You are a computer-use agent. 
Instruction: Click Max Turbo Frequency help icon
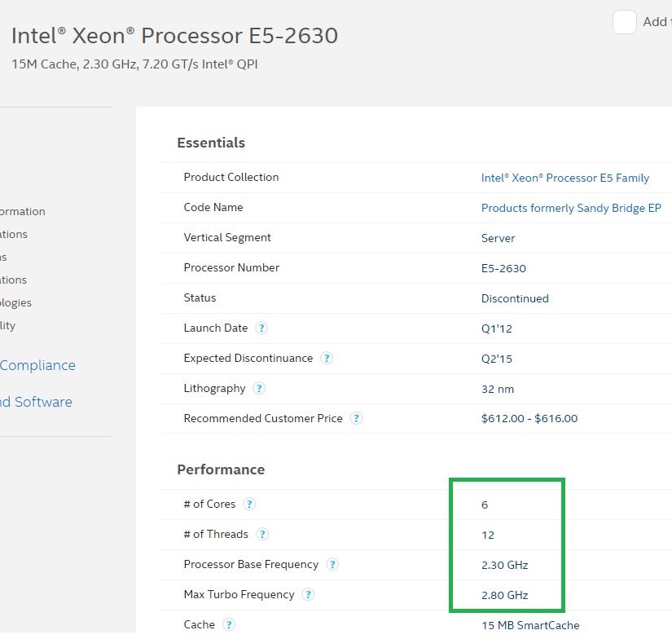(x=308, y=595)
